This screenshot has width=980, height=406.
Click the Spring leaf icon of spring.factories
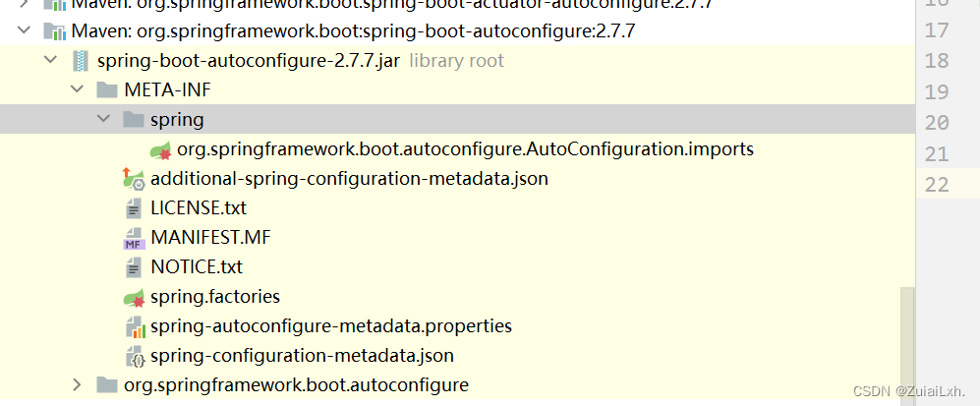click(x=134, y=297)
